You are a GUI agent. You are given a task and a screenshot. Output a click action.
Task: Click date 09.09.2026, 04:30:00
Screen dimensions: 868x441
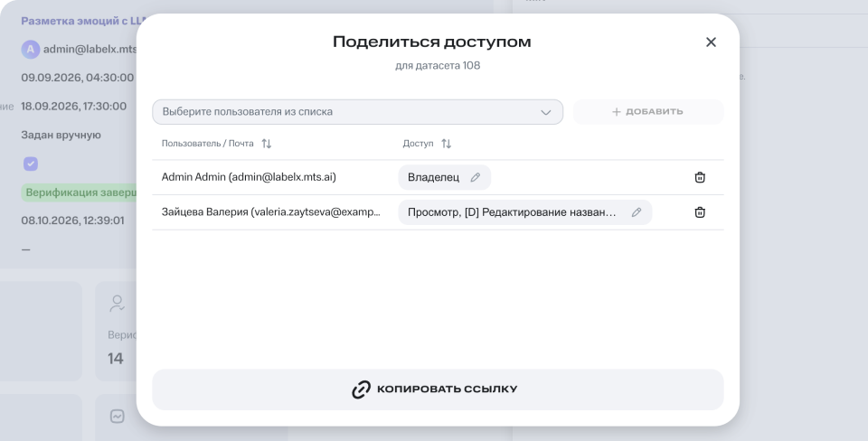click(78, 78)
